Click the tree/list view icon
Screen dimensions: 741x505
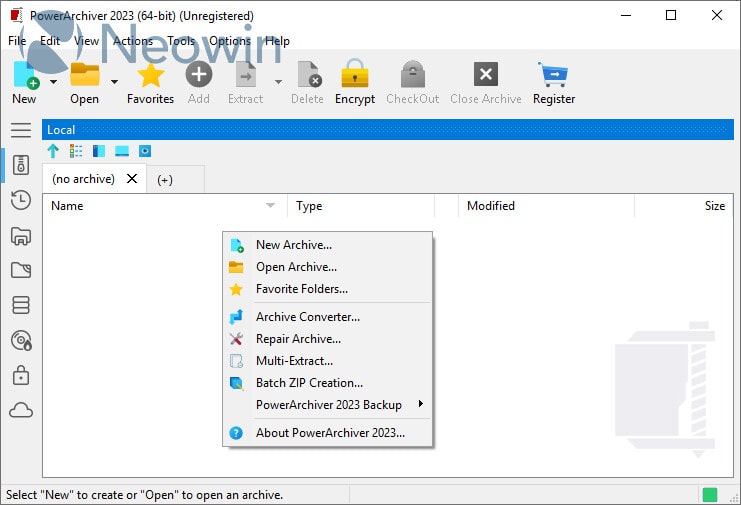pos(76,151)
